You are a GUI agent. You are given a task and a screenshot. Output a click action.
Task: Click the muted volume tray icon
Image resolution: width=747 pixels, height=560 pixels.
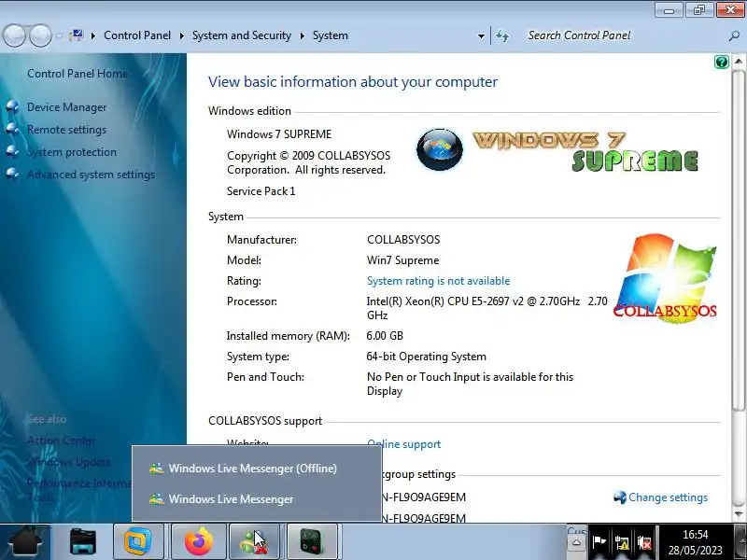click(644, 542)
